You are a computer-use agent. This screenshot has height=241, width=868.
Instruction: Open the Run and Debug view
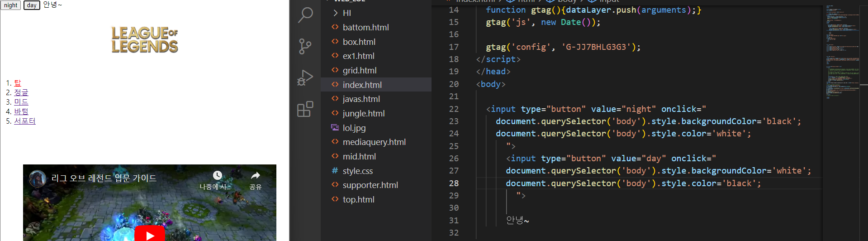pos(305,77)
